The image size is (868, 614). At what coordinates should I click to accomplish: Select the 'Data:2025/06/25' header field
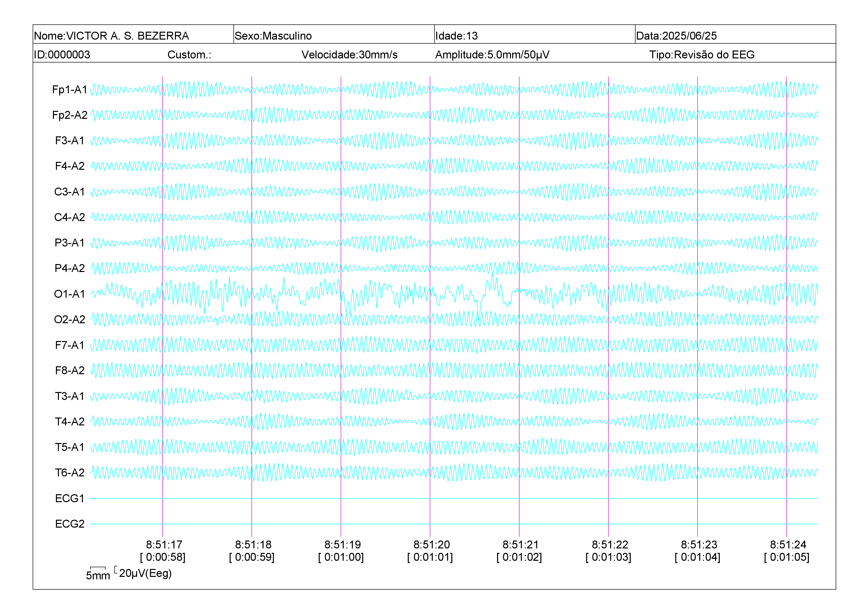coord(676,36)
